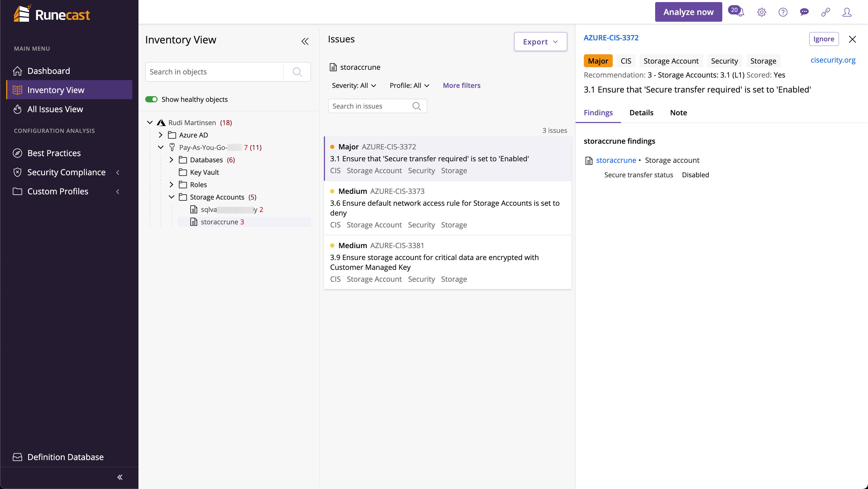Click the cisecurity.org hyperlink
The width and height of the screenshot is (868, 489).
point(833,60)
